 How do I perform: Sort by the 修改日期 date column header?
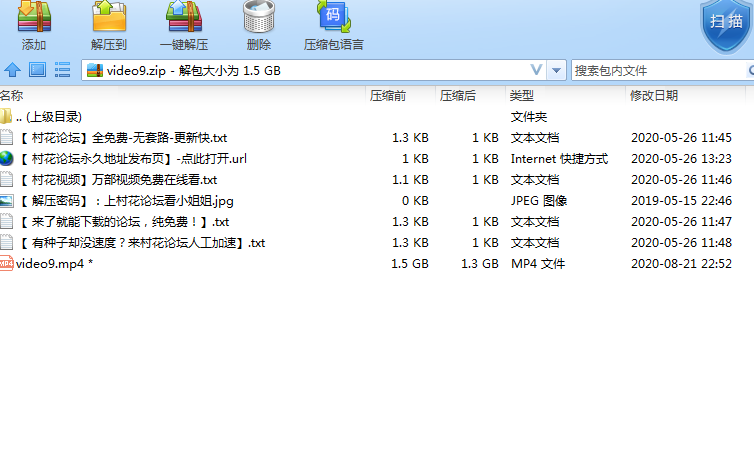point(653,96)
